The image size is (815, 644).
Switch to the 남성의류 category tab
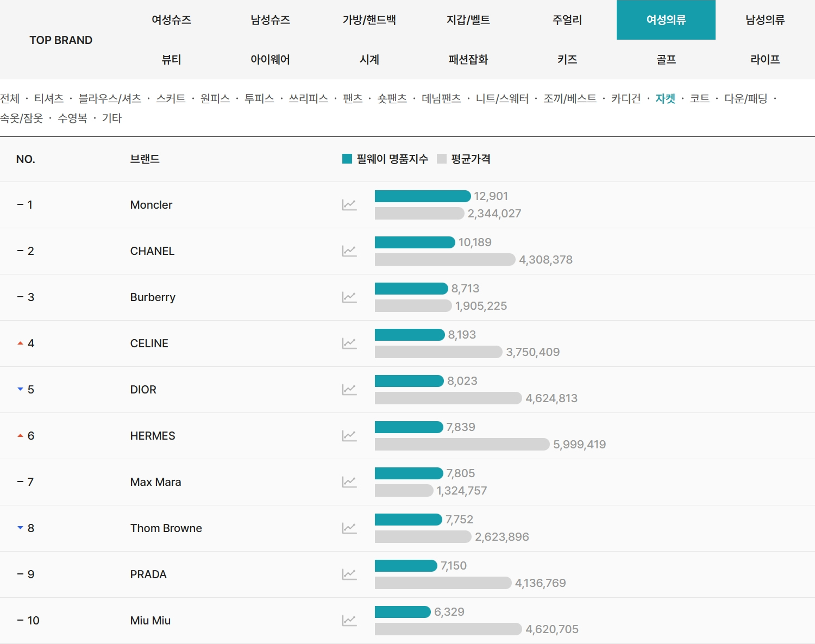tap(765, 20)
